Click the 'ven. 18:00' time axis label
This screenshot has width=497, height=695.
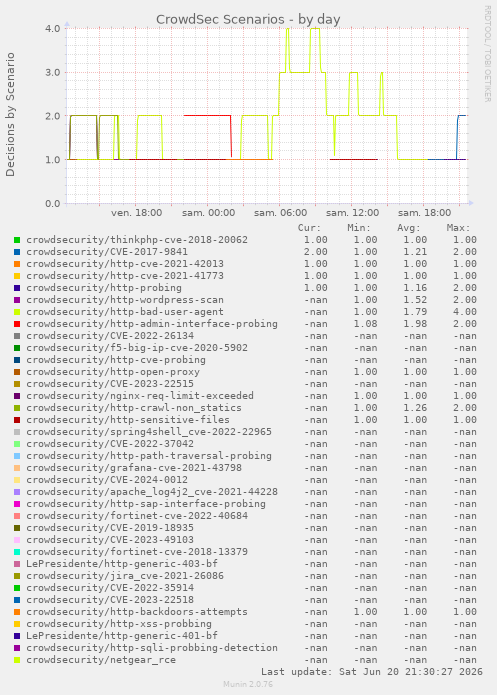137,213
